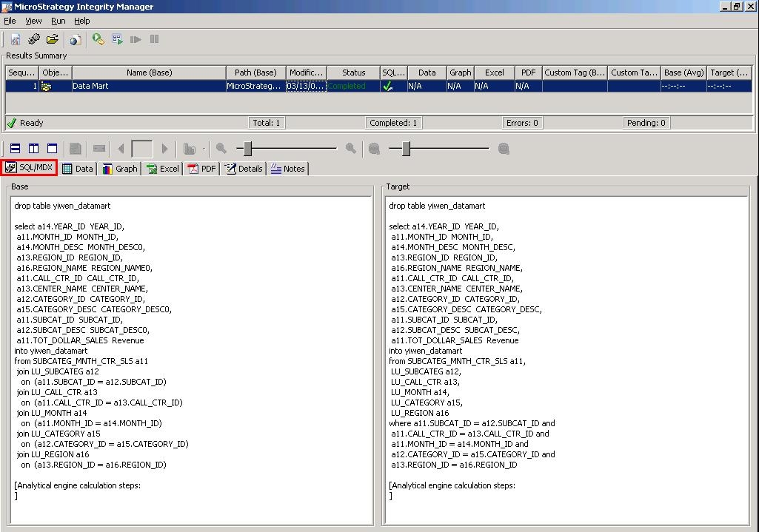Sort results by Status column header
The height and width of the screenshot is (532, 759).
pos(353,73)
